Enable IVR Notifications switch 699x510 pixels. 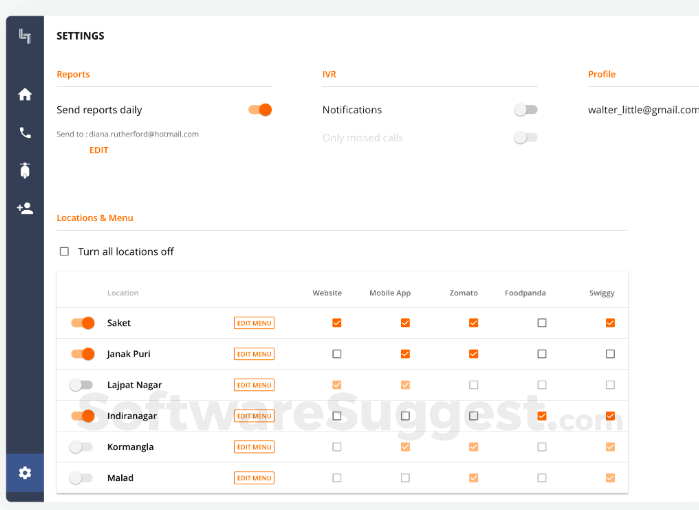(x=525, y=110)
